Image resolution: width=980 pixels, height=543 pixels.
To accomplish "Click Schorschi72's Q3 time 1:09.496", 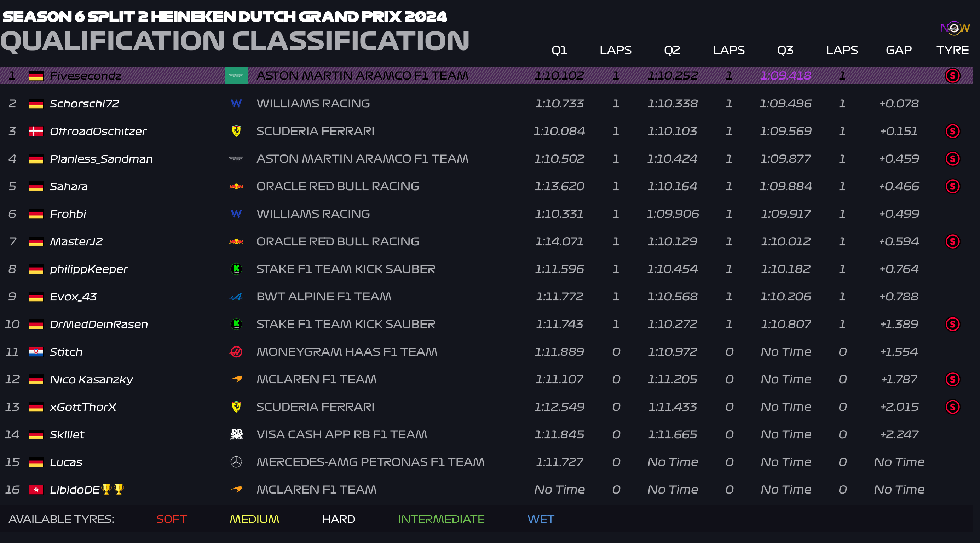I will 785,104.
